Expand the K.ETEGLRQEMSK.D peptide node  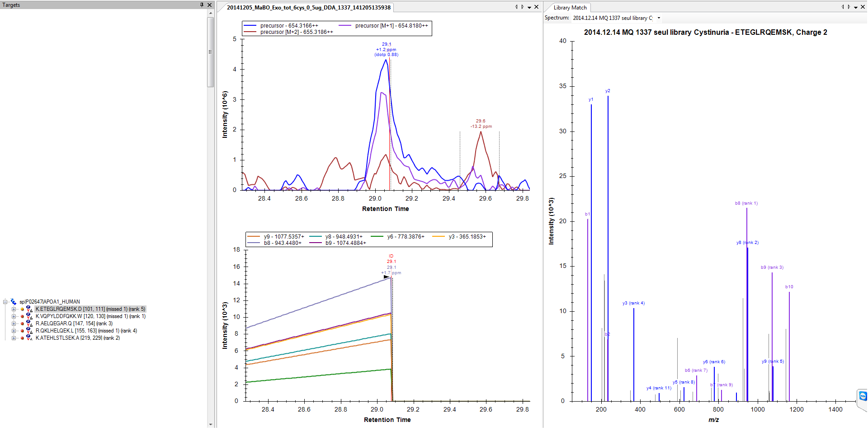coord(14,309)
